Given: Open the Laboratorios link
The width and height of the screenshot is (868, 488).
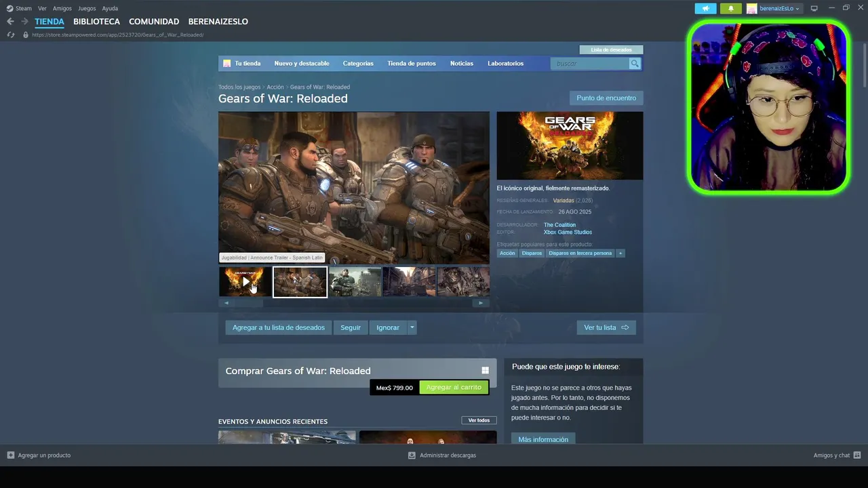Looking at the screenshot, I should [505, 64].
